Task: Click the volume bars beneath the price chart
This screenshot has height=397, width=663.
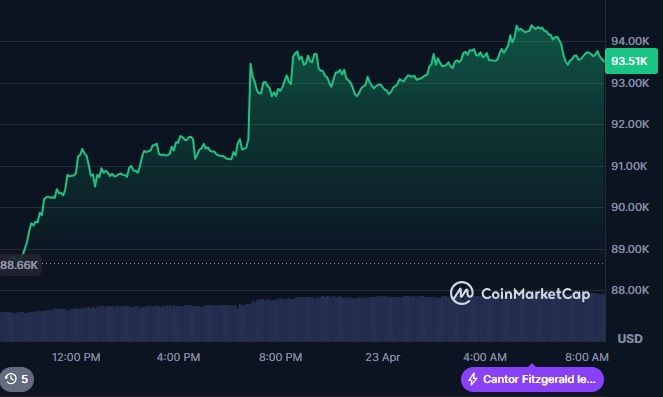Action: point(303,318)
